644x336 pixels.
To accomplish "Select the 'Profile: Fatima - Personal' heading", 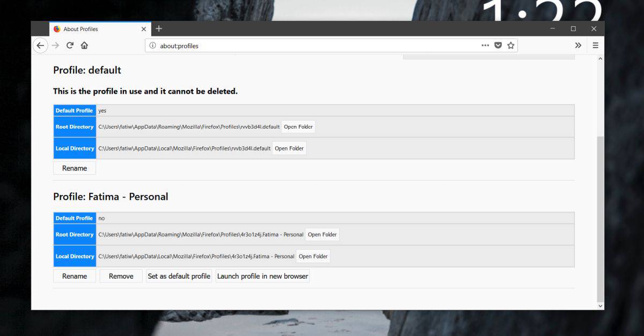I will coord(111,197).
